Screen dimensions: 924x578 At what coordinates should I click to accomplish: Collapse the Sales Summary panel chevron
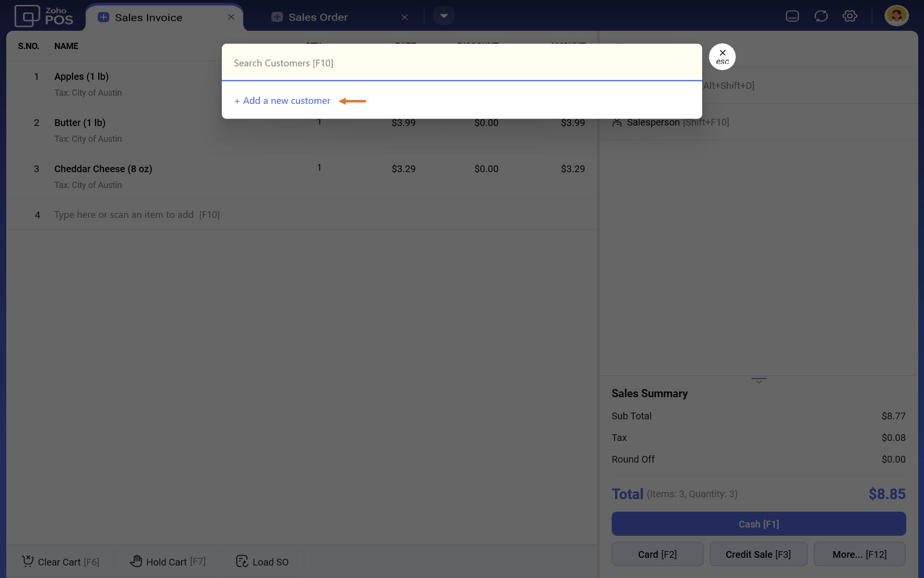click(758, 380)
